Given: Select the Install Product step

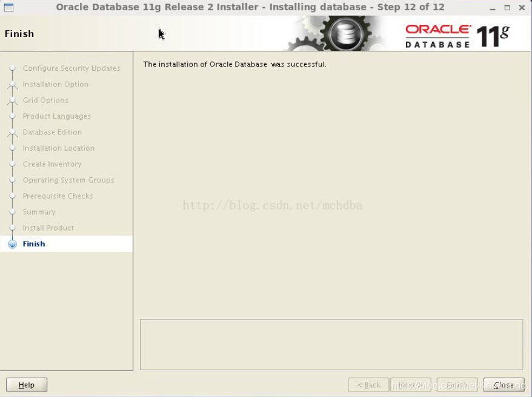Looking at the screenshot, I should pos(48,228).
